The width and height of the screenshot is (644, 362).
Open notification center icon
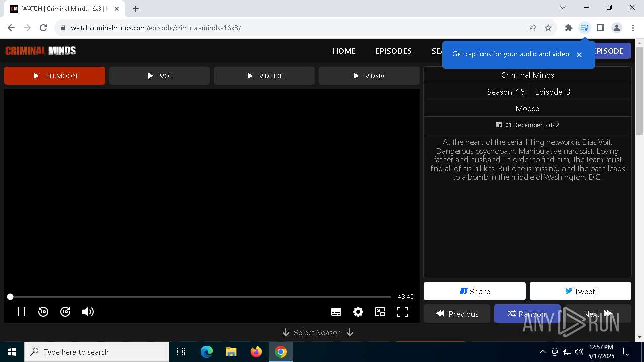click(627, 352)
